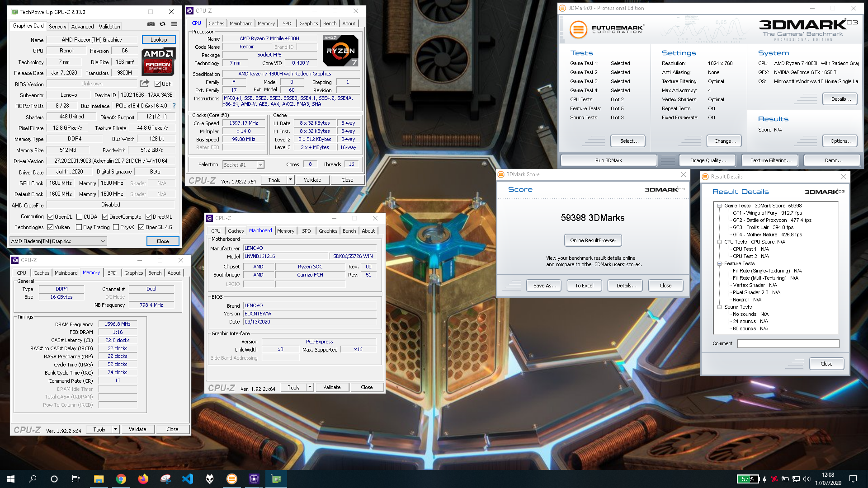Viewport: 868px width, 488px height.
Task: Collapse the Game Tests tree node
Action: [719, 206]
